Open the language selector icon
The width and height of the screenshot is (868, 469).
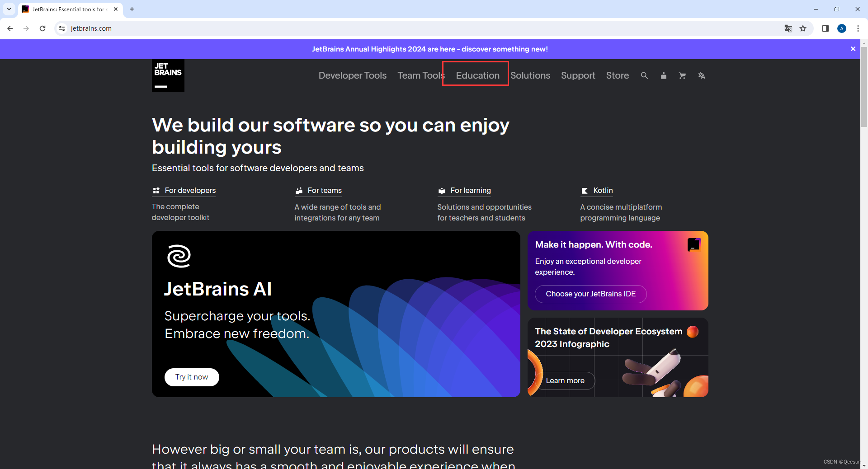[x=701, y=75]
